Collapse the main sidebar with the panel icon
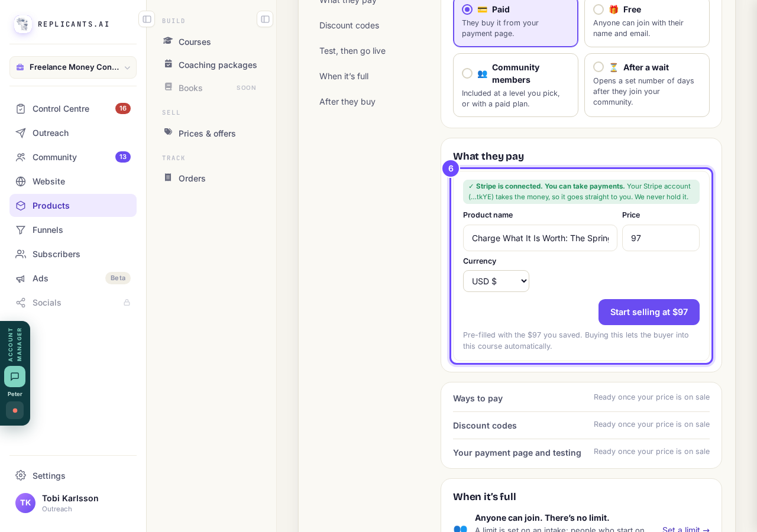Viewport: 757px width, 532px height. click(147, 19)
